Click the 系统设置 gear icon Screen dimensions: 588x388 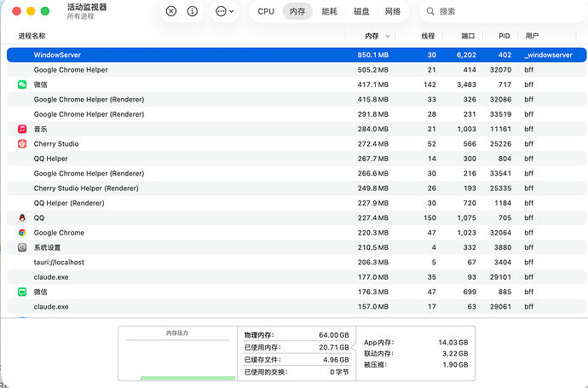coord(22,247)
